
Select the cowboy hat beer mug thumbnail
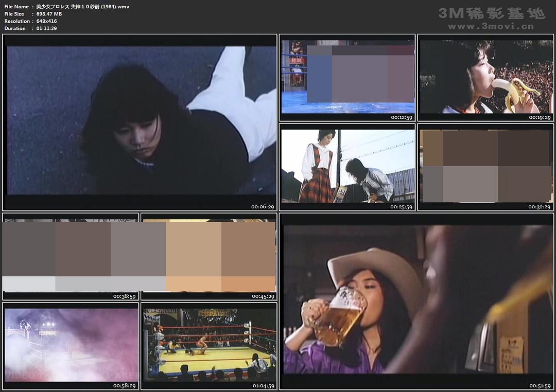pos(416,301)
